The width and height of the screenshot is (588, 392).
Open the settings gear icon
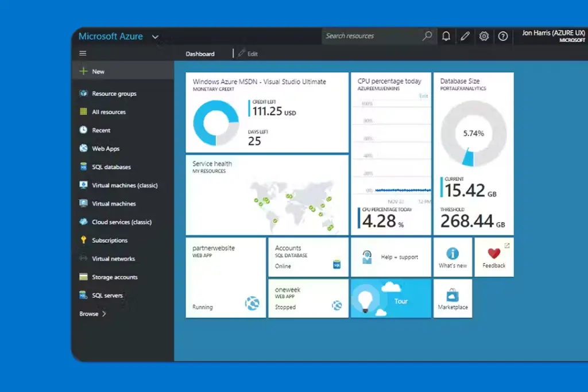(484, 36)
